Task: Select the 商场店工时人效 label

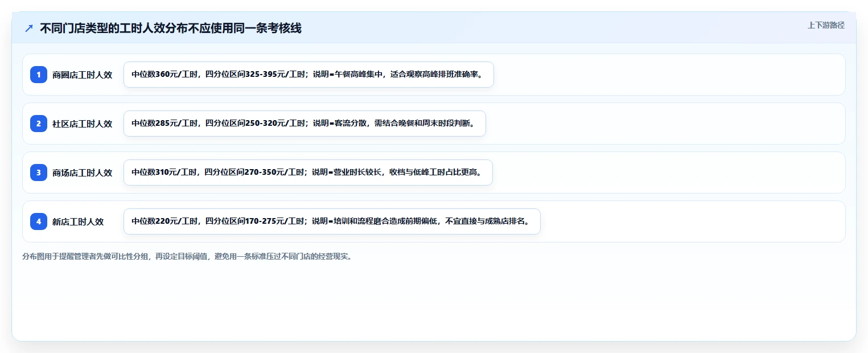Action: pos(83,173)
